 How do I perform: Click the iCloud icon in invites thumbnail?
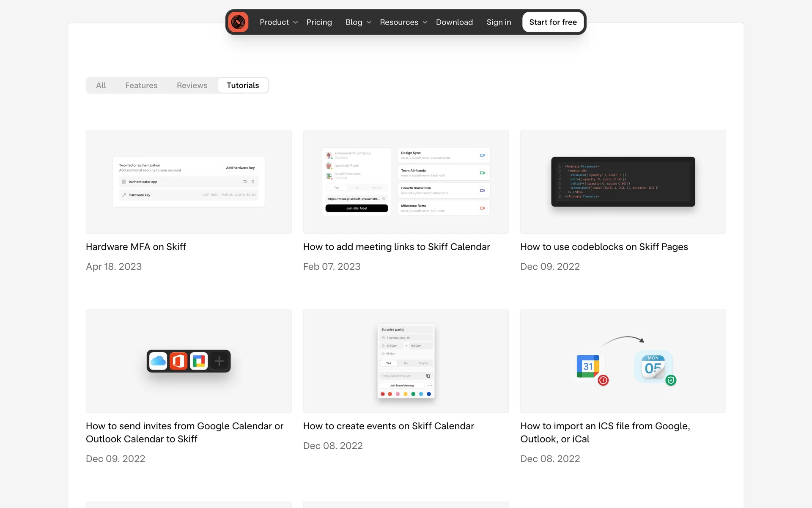(x=158, y=361)
